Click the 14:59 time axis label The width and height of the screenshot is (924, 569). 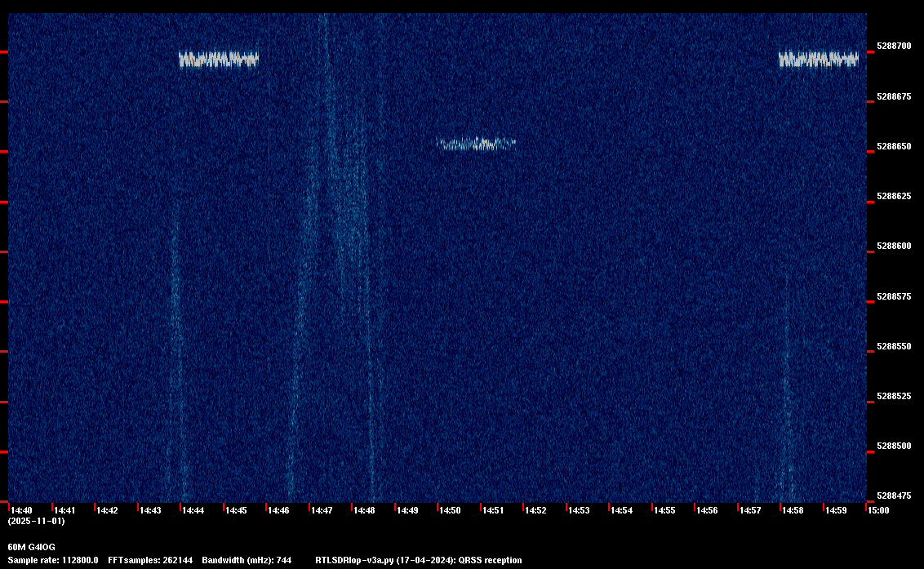coord(836,510)
